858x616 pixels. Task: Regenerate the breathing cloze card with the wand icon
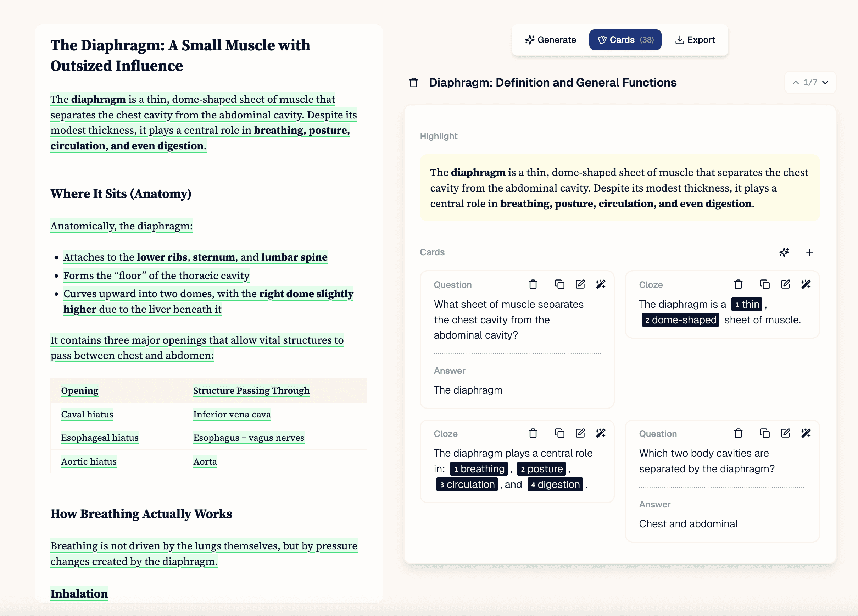[601, 434]
